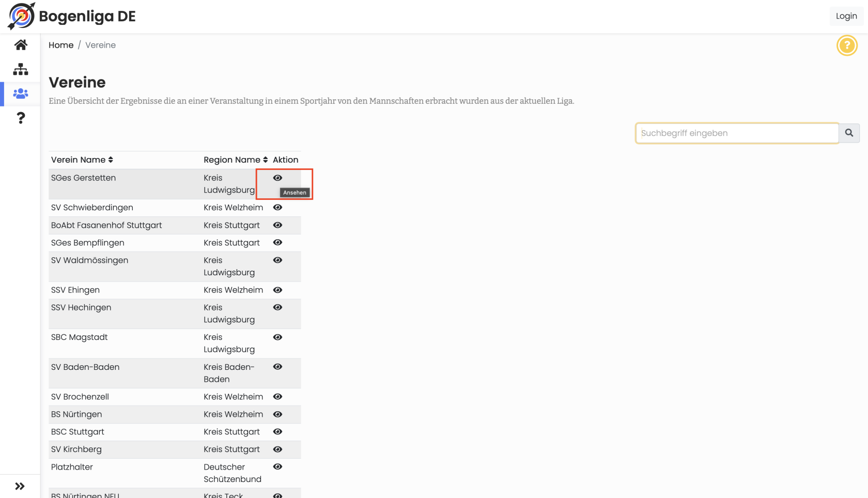View SV Kirchberg with eye icon

coord(277,449)
